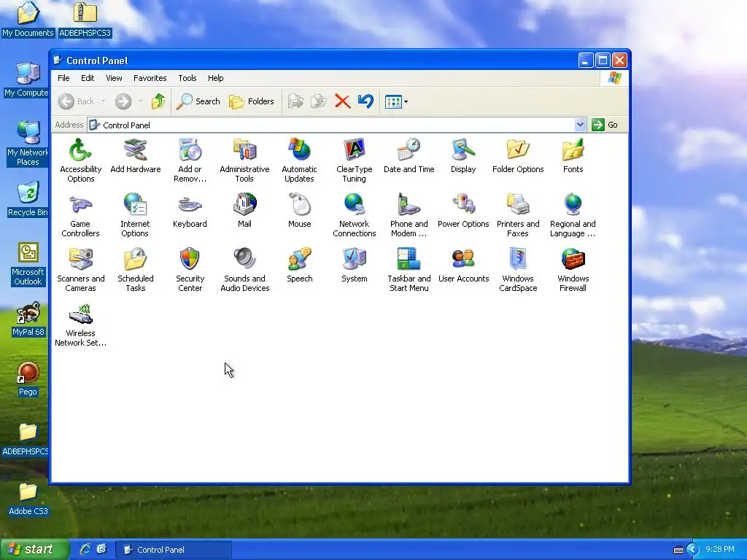The image size is (747, 560).
Task: Select Taskbar and Start Menu icon
Action: (409, 270)
